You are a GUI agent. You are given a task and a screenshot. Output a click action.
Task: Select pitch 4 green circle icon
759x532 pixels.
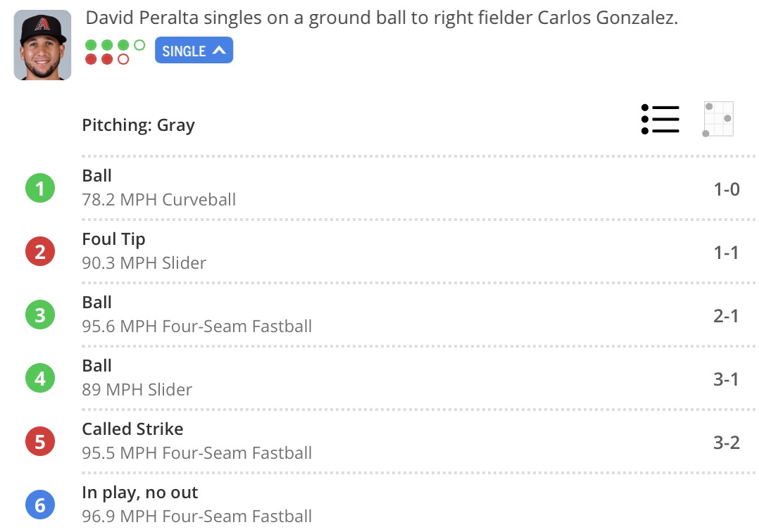pos(40,378)
